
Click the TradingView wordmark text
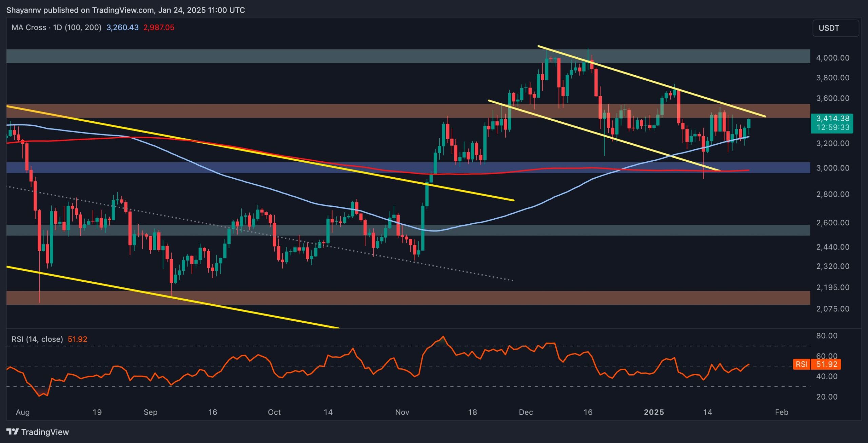click(x=45, y=432)
